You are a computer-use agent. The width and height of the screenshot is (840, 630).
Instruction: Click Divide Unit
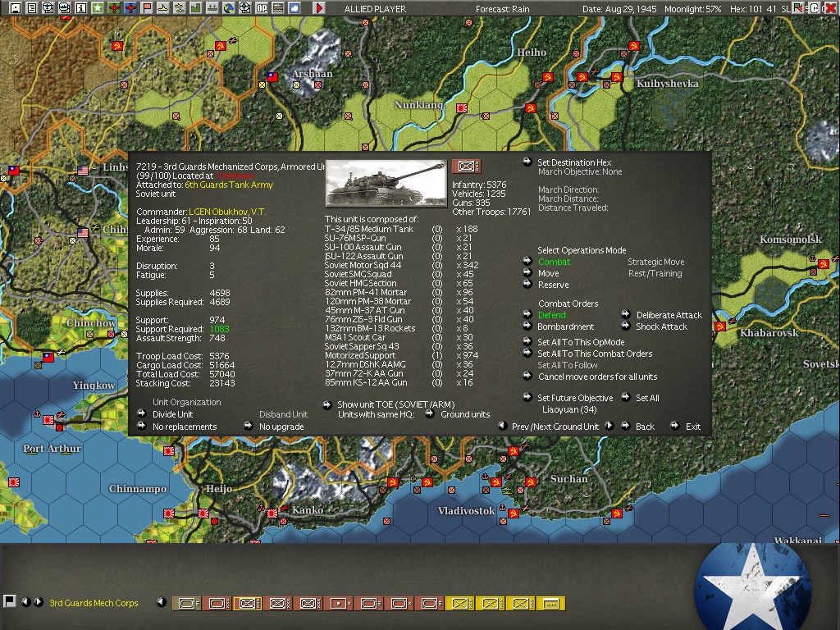pyautogui.click(x=172, y=414)
